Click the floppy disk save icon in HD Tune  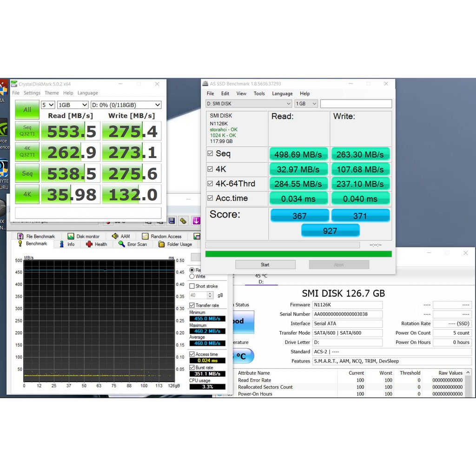[172, 221]
